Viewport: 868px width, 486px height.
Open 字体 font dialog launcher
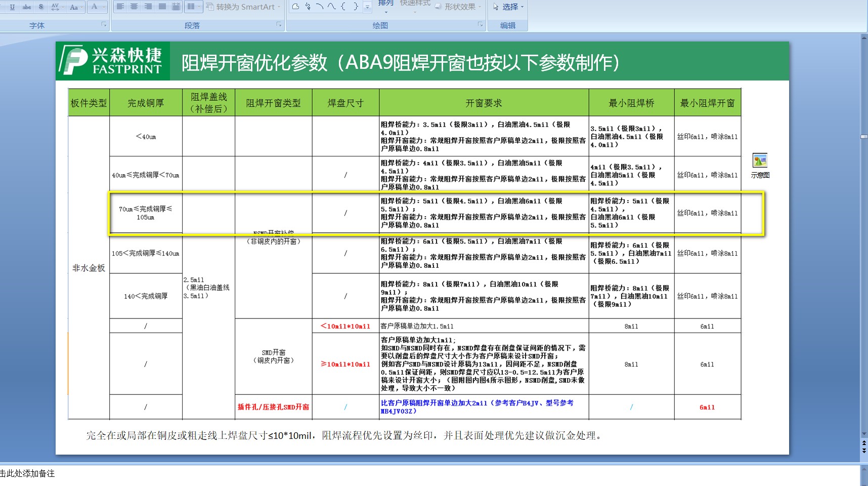point(104,24)
